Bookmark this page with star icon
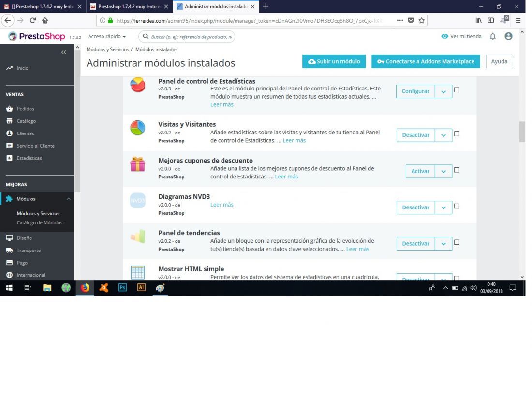Screen dimensions: 532x399 [421, 21]
